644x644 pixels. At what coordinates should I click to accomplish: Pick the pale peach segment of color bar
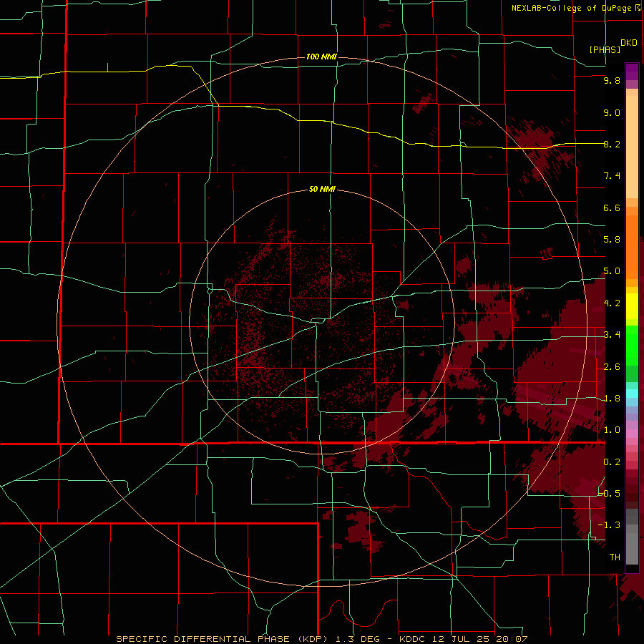[632, 147]
